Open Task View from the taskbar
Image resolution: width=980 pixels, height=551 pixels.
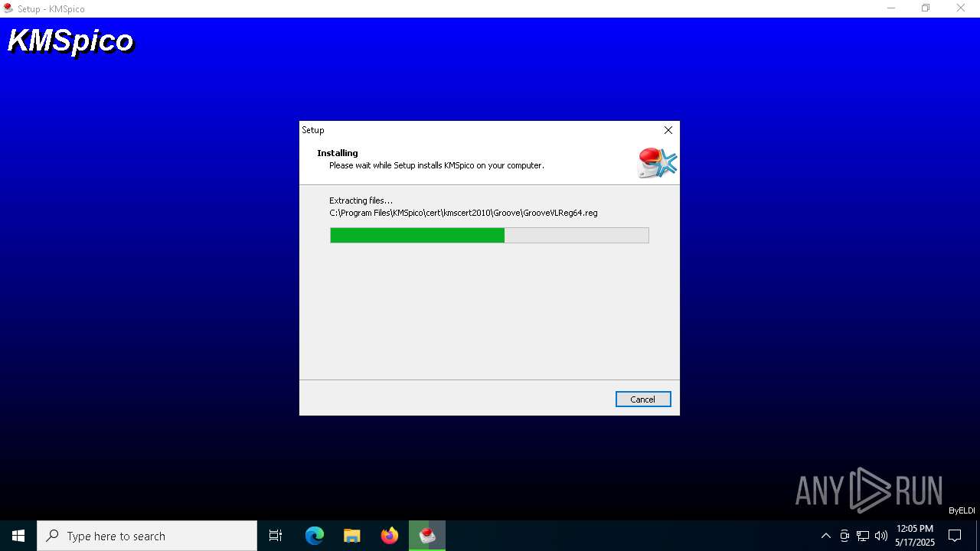[276, 536]
